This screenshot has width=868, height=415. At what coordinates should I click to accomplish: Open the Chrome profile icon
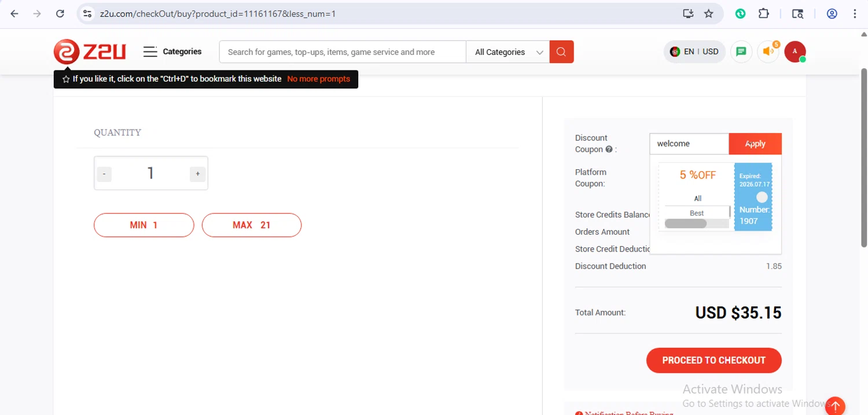pyautogui.click(x=832, y=14)
